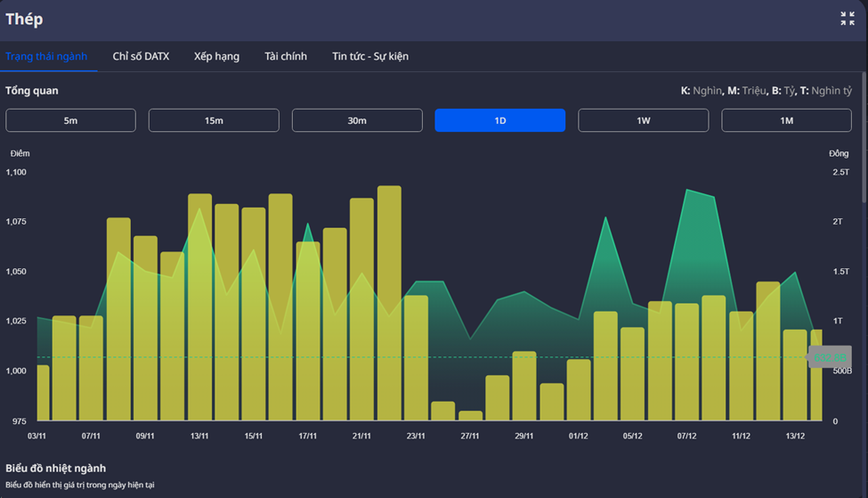Select the active 1D timeframe button
This screenshot has height=498, width=868.
[499, 120]
